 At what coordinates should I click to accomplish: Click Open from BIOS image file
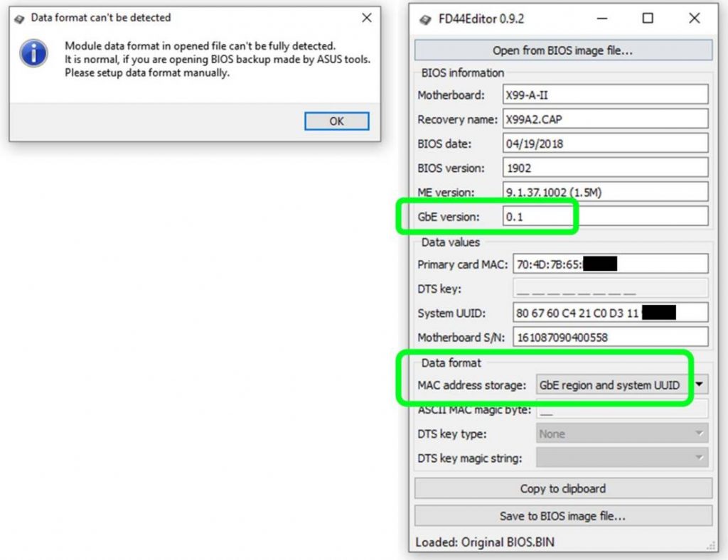[562, 50]
